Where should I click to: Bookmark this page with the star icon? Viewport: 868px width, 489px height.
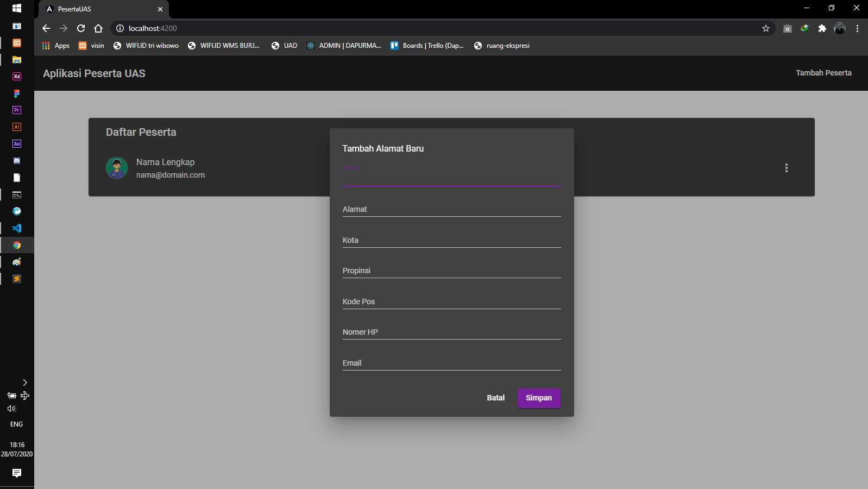click(x=766, y=28)
